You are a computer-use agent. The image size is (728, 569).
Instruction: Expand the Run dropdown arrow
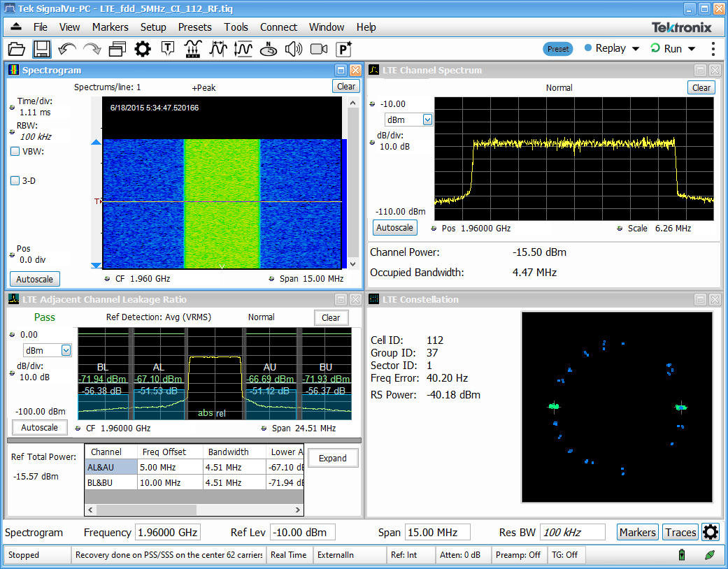[x=692, y=49]
